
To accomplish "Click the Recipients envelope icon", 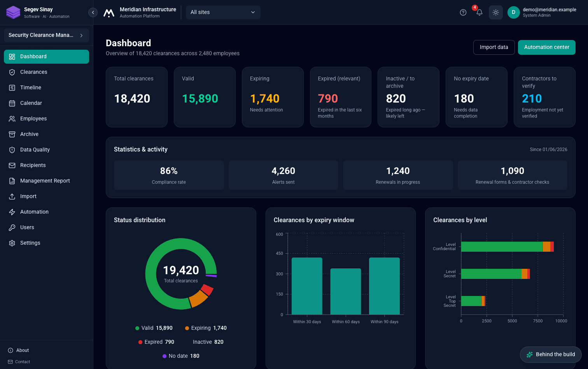I will tap(12, 165).
